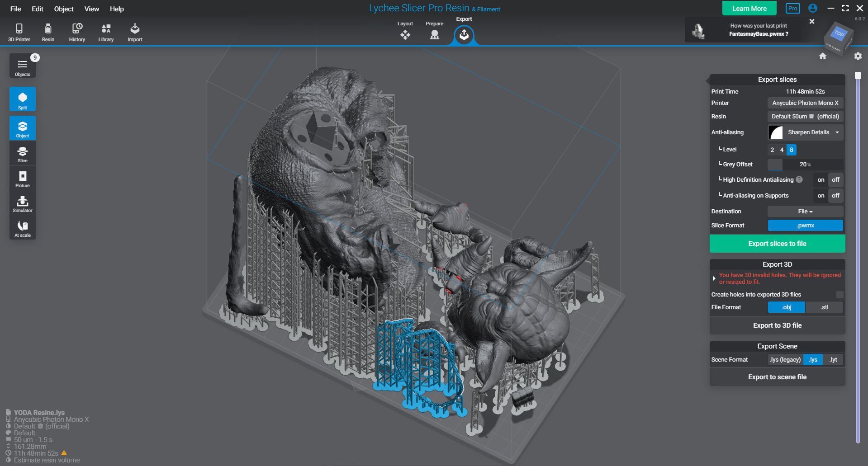Select the Object view mode

click(23, 128)
